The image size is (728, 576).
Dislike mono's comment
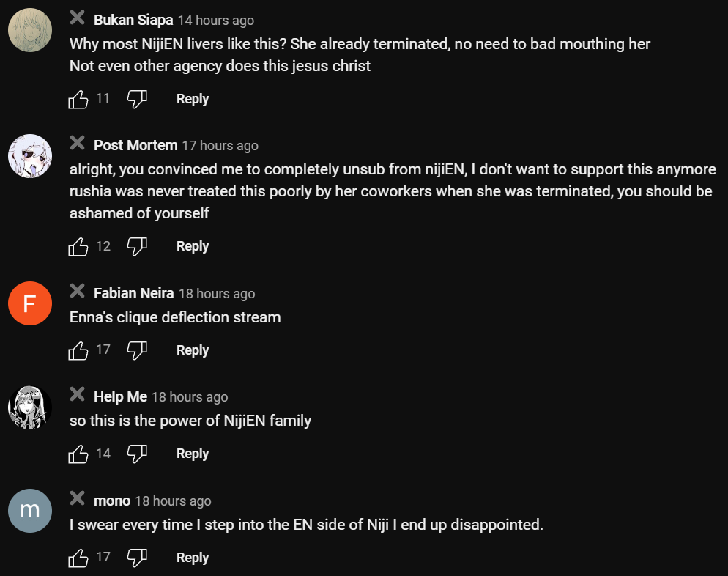tap(137, 558)
